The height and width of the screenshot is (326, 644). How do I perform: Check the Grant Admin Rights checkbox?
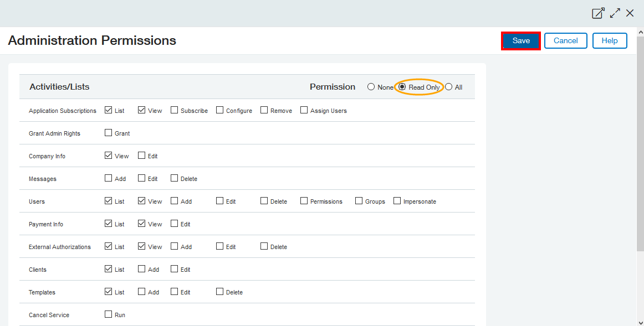[x=109, y=133]
